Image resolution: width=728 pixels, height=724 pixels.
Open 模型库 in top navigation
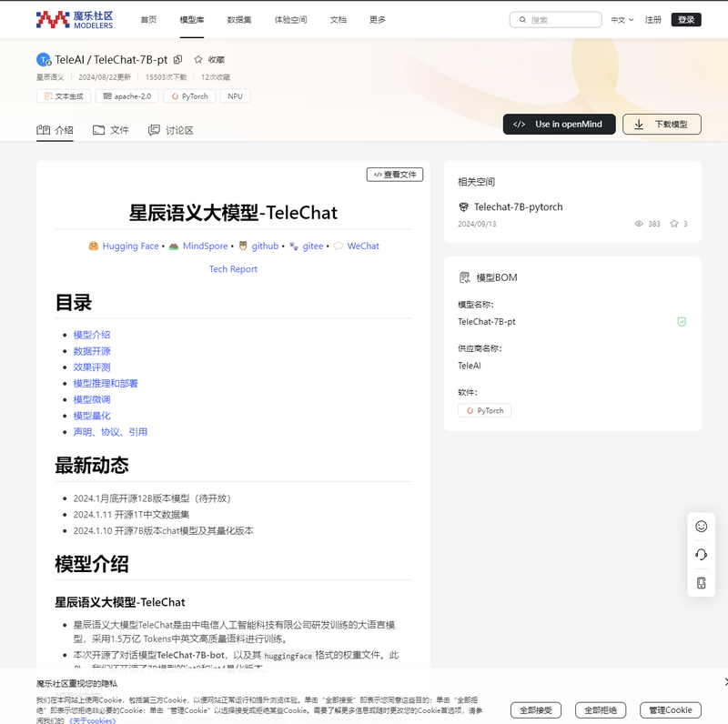(x=192, y=19)
